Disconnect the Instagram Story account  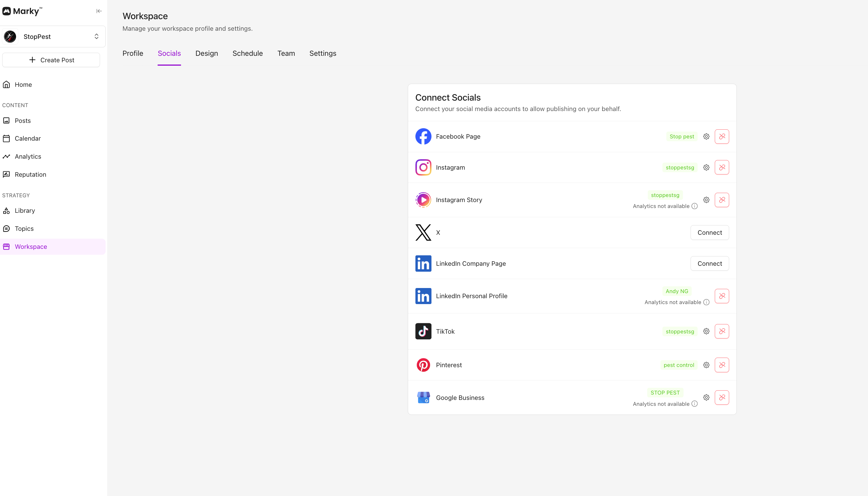[x=722, y=200]
